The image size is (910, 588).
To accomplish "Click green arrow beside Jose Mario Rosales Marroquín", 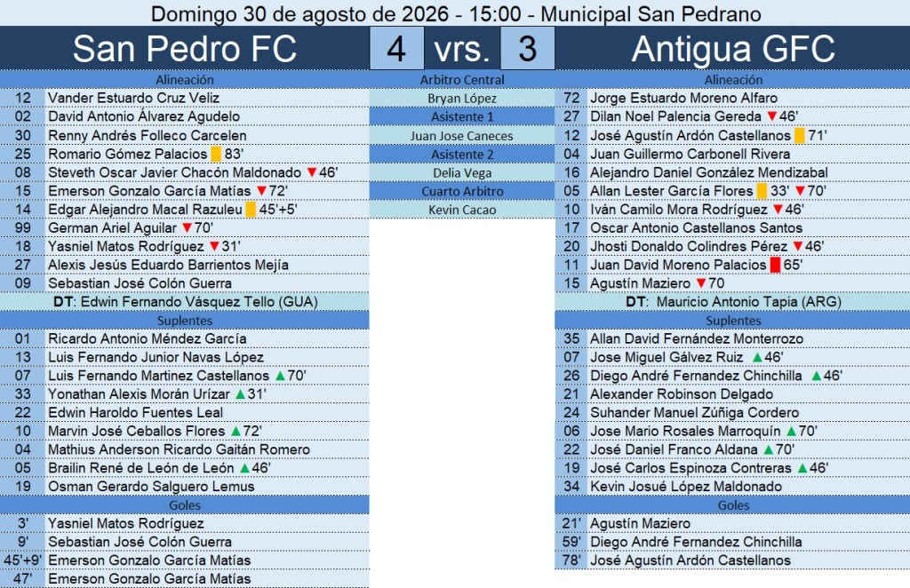I will pos(792,432).
